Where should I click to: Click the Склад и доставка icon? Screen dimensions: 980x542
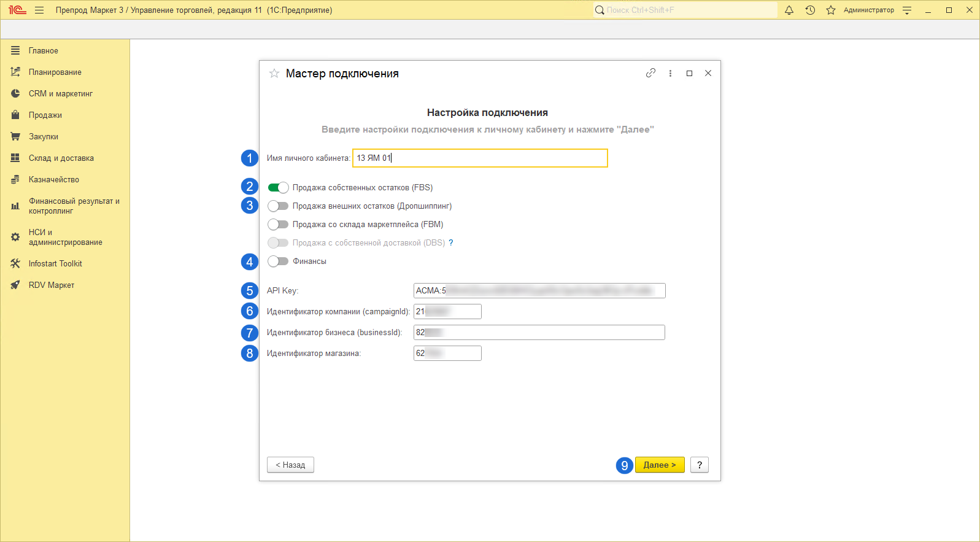[15, 158]
